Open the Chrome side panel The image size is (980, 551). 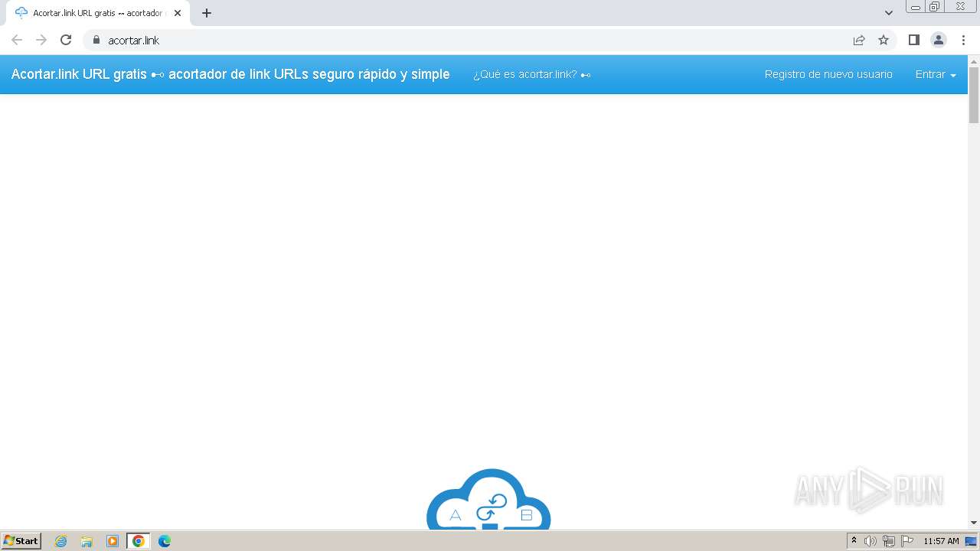(x=913, y=40)
